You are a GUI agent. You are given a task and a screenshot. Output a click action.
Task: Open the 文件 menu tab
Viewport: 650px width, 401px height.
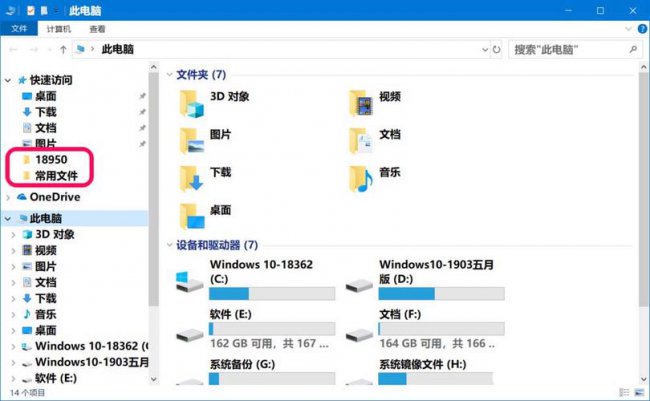coord(19,29)
